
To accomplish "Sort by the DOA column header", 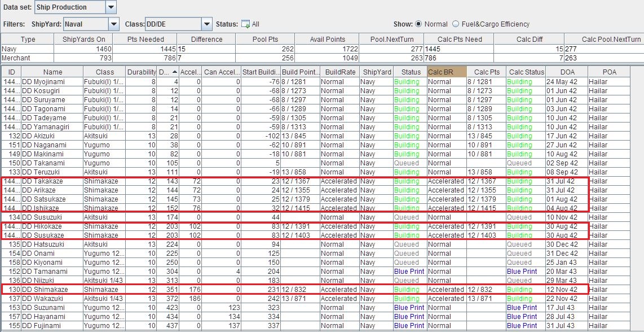I will click(x=567, y=72).
